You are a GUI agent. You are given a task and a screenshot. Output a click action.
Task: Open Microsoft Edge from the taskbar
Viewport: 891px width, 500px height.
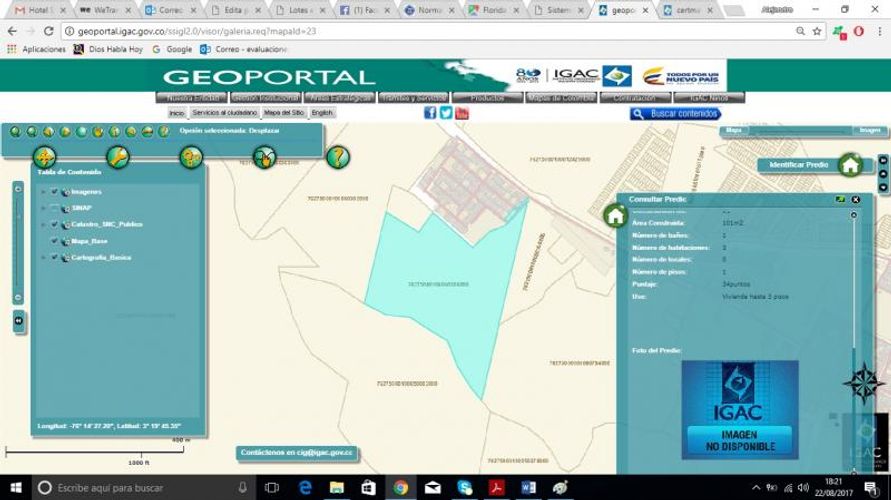(x=305, y=488)
